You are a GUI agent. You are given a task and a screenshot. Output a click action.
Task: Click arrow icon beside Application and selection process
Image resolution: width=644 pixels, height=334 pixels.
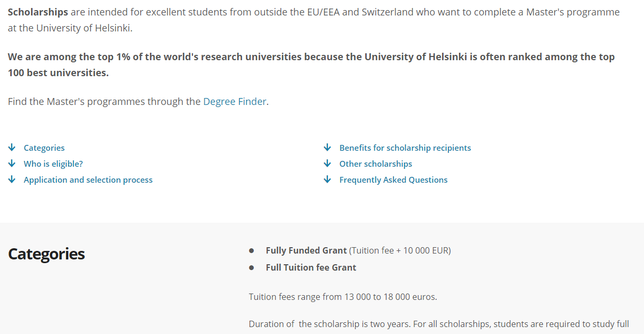tap(12, 180)
